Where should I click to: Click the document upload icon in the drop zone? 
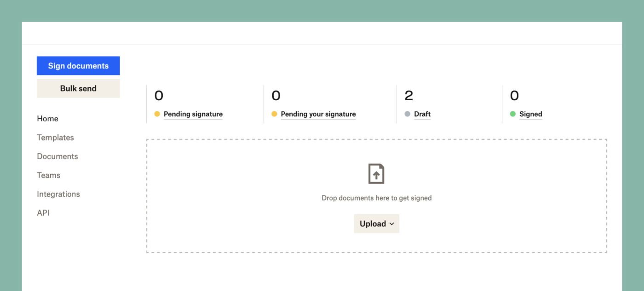pos(376,173)
